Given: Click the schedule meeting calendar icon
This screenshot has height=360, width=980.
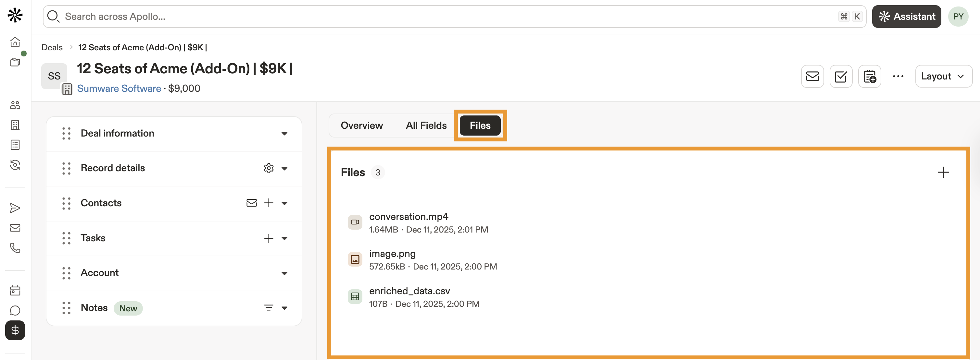Looking at the screenshot, I should pyautogui.click(x=869, y=77).
